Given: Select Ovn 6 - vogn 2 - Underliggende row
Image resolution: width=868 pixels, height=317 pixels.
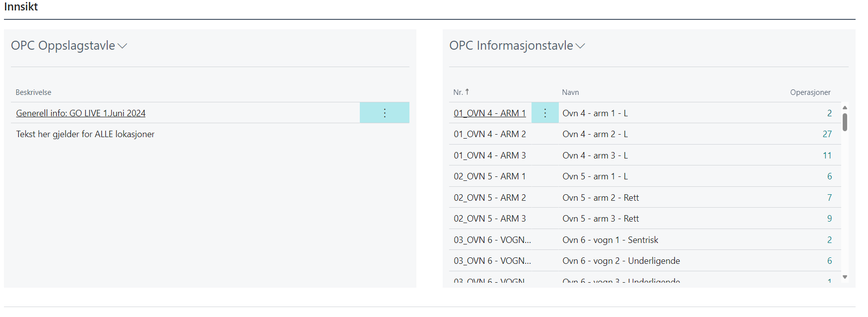Looking at the screenshot, I should 621,261.
